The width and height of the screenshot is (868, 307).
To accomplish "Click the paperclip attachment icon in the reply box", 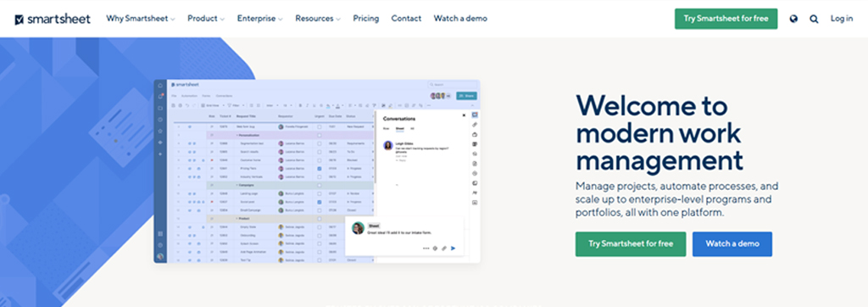I will pos(444,248).
